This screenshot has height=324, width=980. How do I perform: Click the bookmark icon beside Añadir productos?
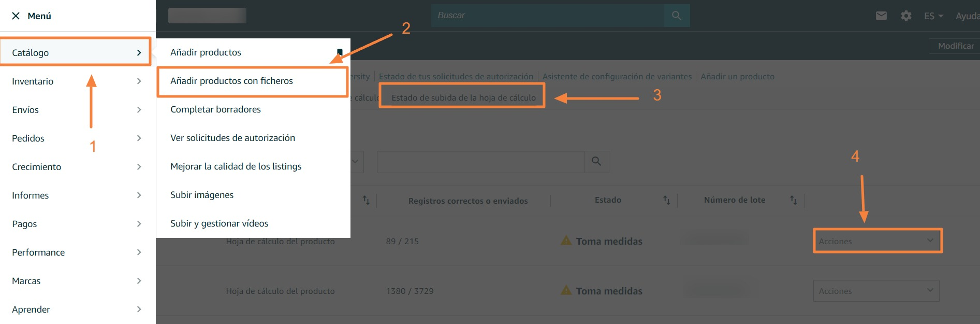(340, 52)
